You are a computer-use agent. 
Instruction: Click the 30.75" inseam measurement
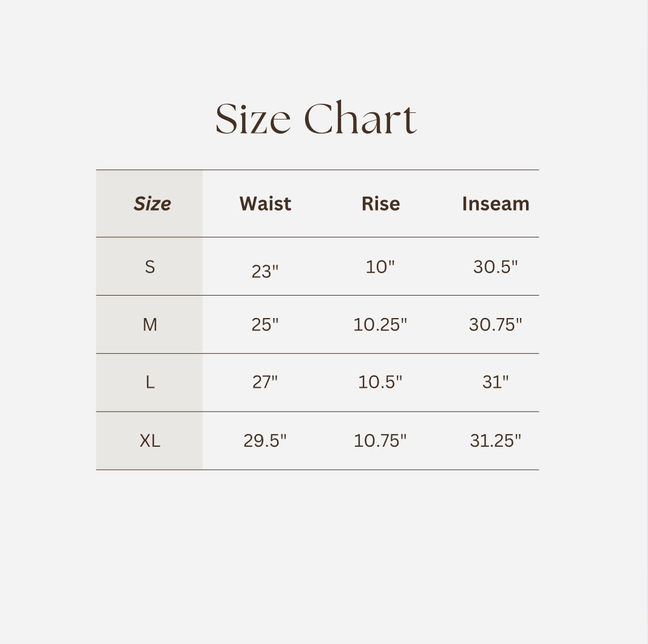click(x=496, y=325)
